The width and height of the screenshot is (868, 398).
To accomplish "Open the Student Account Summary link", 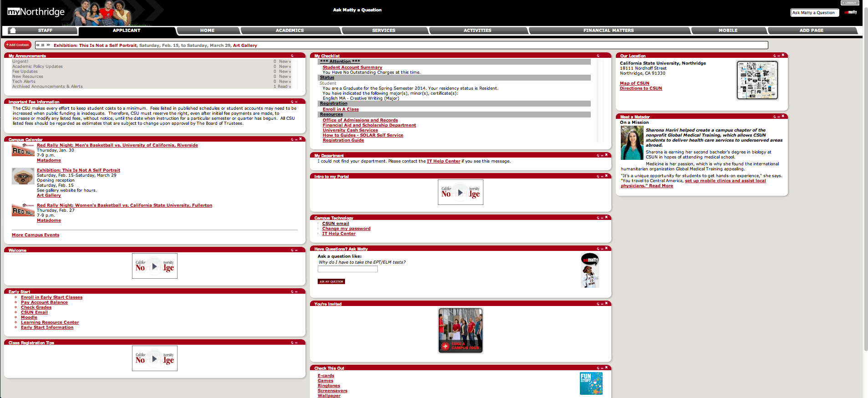I will point(352,67).
